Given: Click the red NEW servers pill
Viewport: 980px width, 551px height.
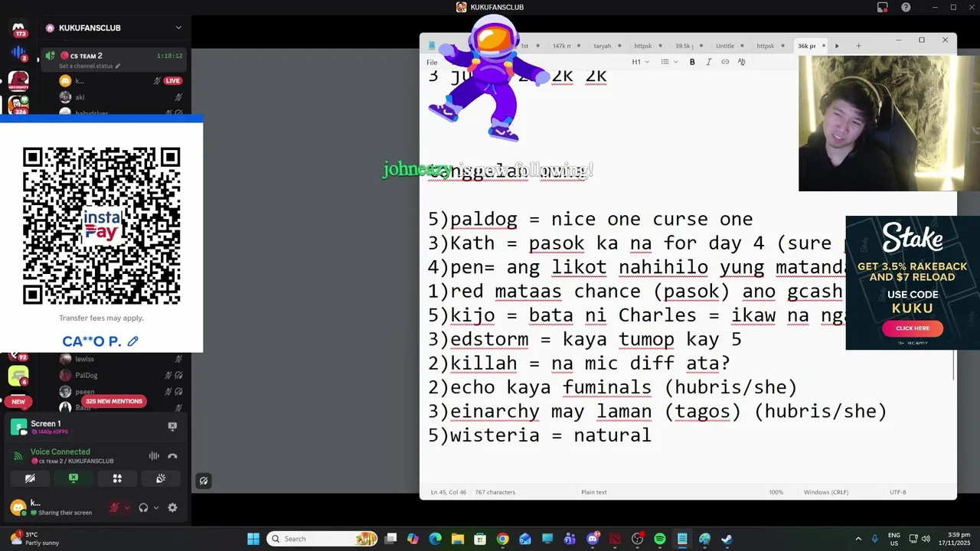Looking at the screenshot, I should pyautogui.click(x=18, y=401).
